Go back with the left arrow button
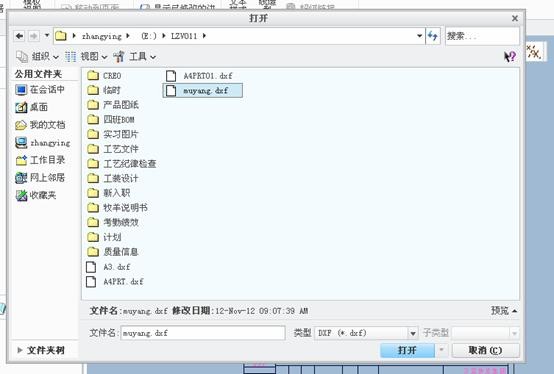 pyautogui.click(x=19, y=36)
